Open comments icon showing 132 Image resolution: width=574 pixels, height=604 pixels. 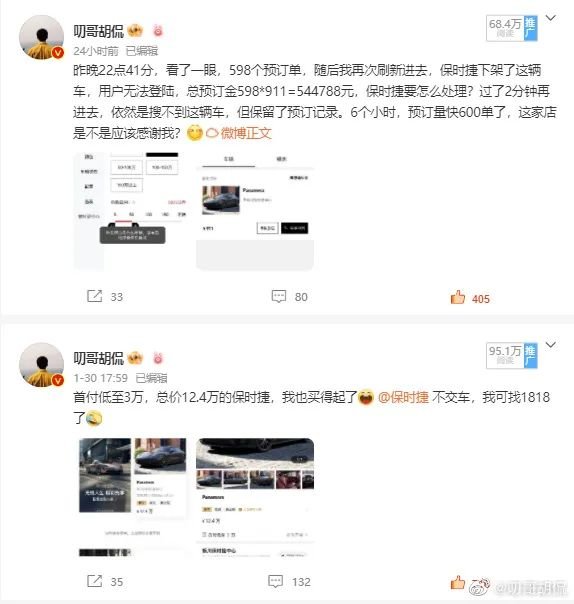(x=276, y=581)
